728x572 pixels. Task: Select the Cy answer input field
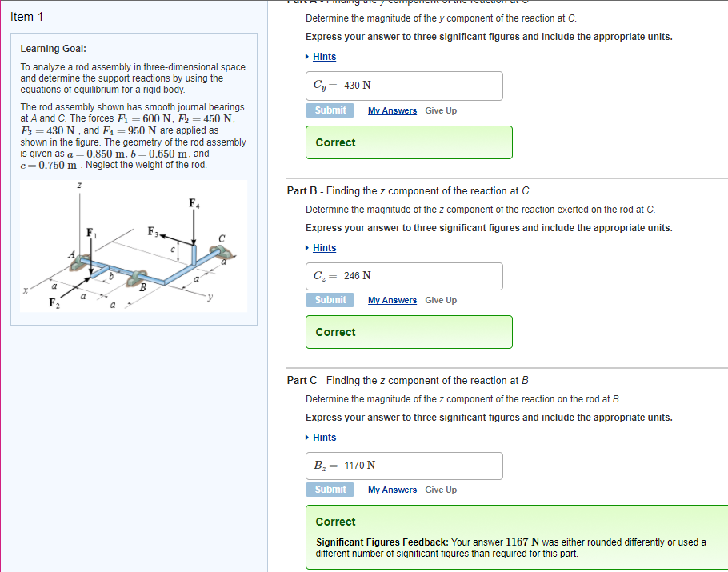coord(402,85)
